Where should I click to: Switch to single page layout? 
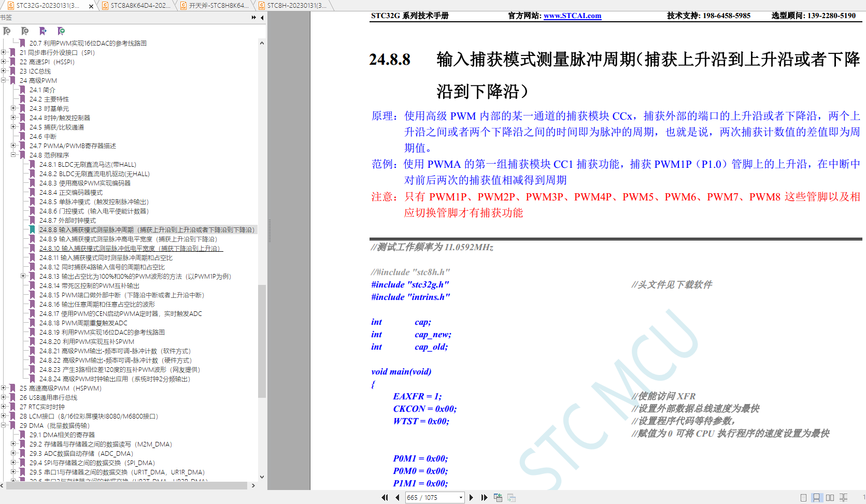[803, 497]
